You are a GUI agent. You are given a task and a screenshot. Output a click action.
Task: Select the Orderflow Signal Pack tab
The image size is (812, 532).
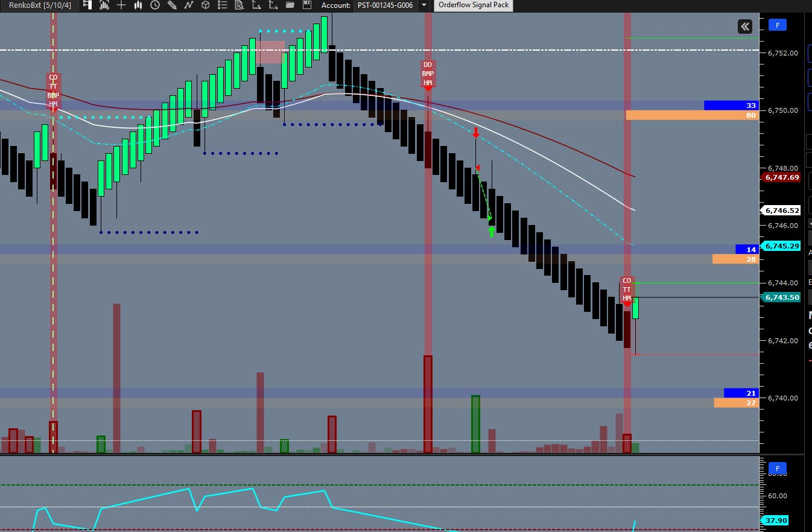click(474, 5)
